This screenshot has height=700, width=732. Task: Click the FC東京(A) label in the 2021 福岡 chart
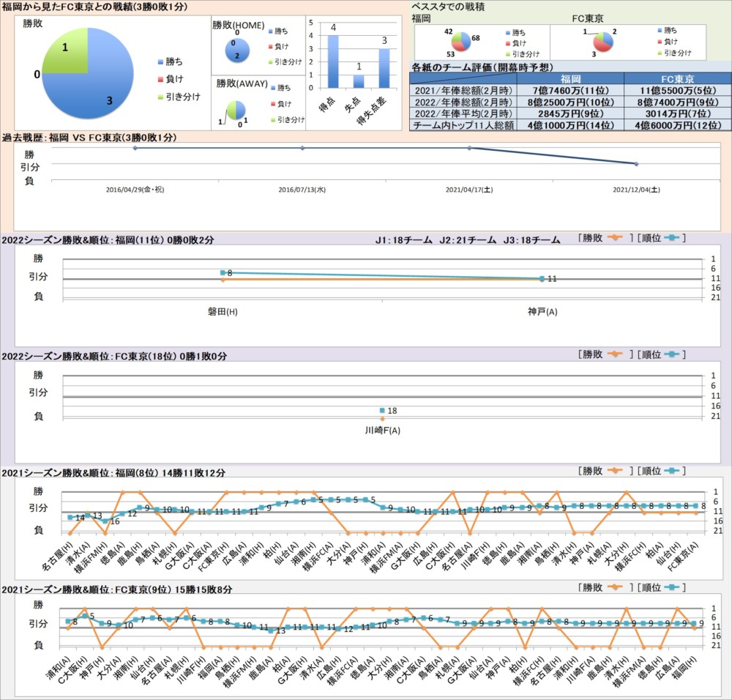point(683,557)
